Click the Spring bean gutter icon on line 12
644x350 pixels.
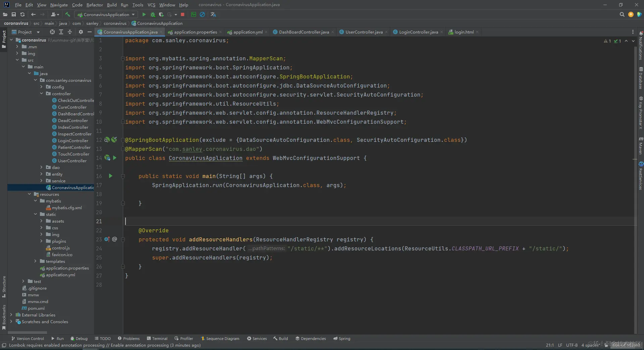(107, 140)
